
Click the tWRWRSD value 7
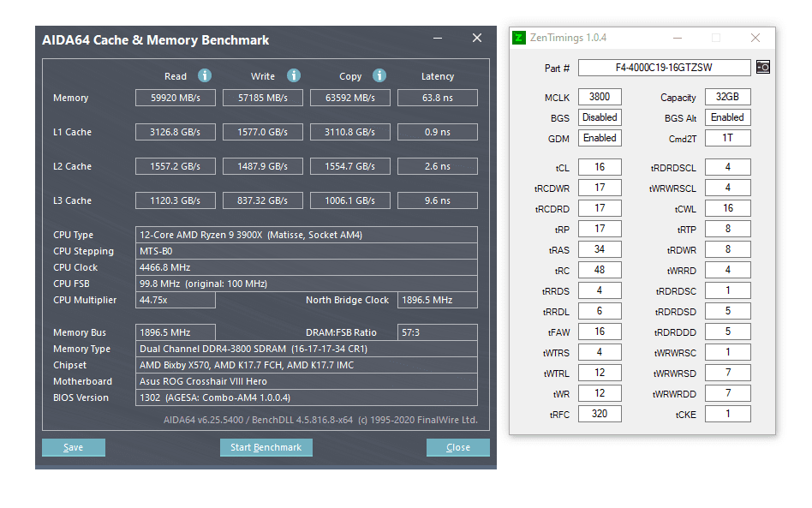pos(727,373)
